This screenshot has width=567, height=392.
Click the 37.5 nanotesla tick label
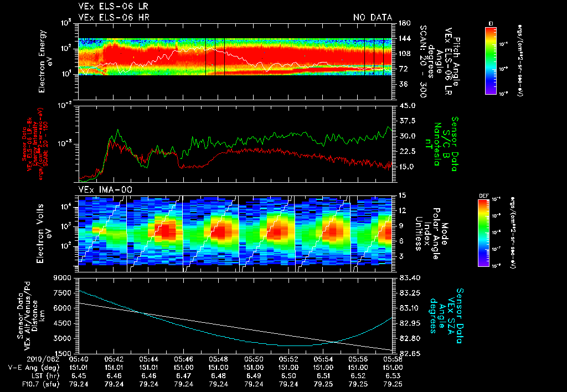tap(407, 121)
